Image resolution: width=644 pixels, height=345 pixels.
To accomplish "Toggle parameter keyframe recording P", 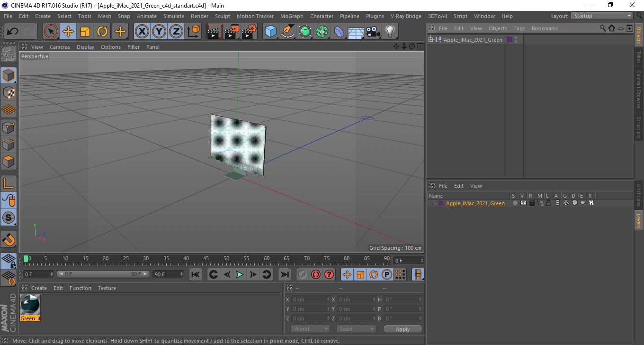I will [x=387, y=274].
